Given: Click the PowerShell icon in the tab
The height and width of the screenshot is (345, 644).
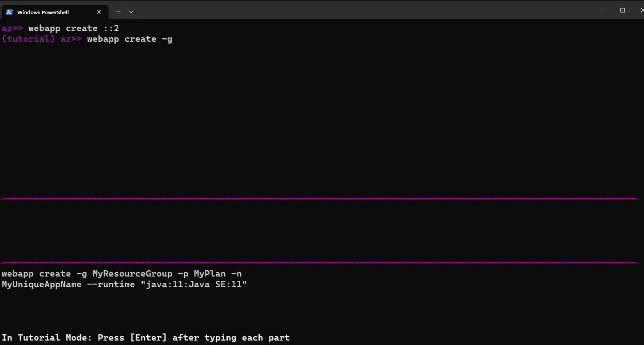Looking at the screenshot, I should tap(9, 12).
